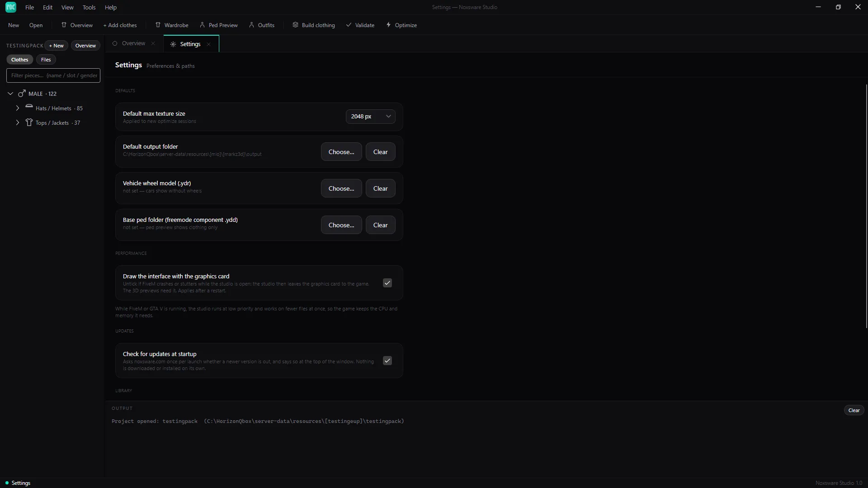This screenshot has height=488, width=868.
Task: Choose a default output folder
Action: point(341,152)
